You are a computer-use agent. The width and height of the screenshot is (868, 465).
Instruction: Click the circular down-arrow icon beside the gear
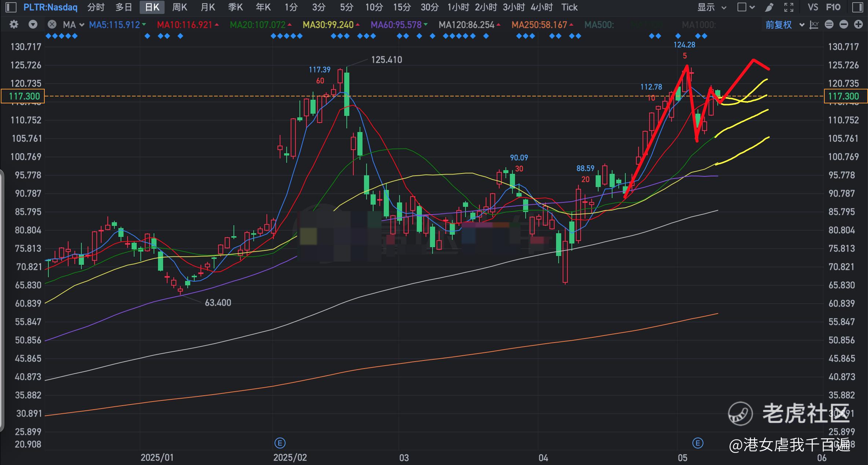click(x=33, y=25)
